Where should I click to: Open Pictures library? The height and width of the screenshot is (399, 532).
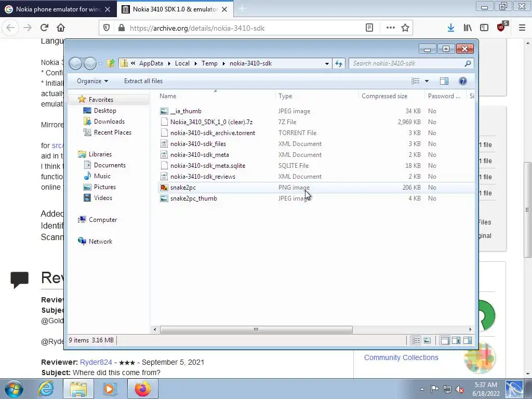point(104,187)
